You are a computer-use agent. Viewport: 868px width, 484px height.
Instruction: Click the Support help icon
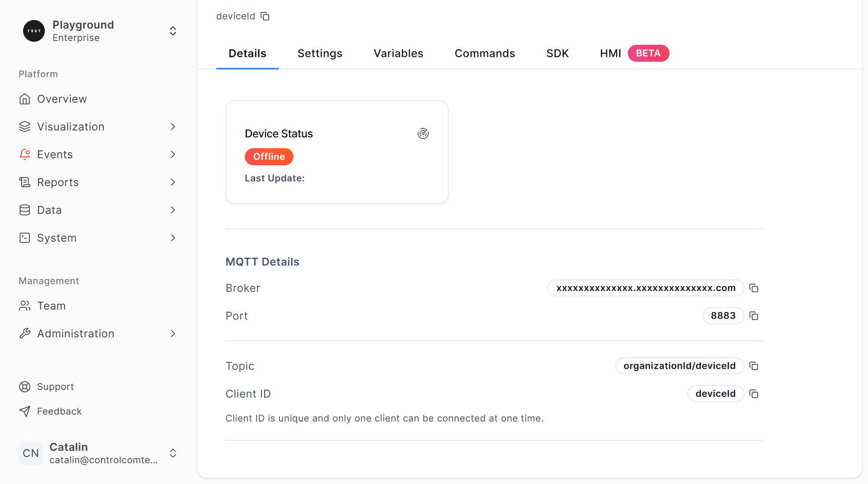pos(25,386)
